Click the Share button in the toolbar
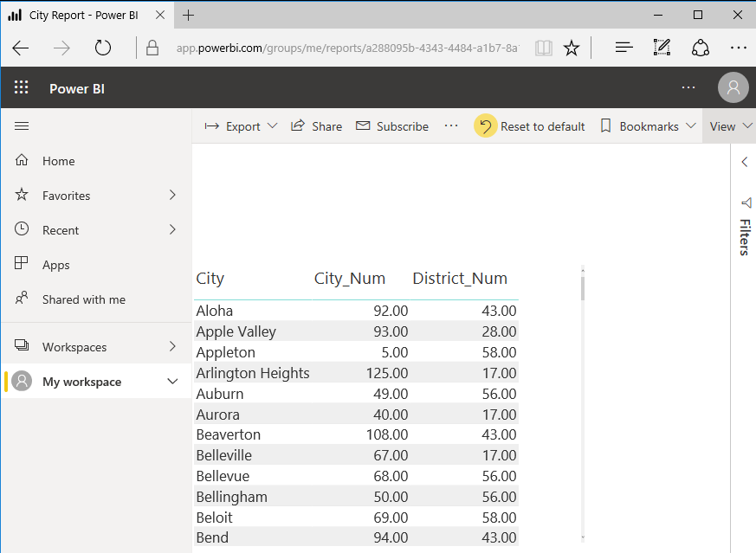Image resolution: width=756 pixels, height=553 pixels. (317, 125)
